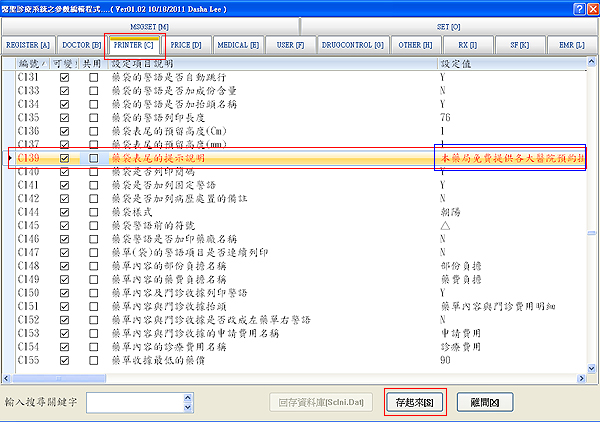Toggle the 可變 checkbox for row C155
The width and height of the screenshot is (600, 422).
click(65, 359)
